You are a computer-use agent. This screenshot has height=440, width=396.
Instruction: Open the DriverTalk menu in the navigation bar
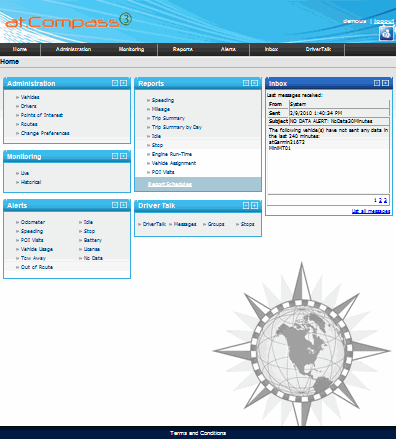[x=318, y=49]
